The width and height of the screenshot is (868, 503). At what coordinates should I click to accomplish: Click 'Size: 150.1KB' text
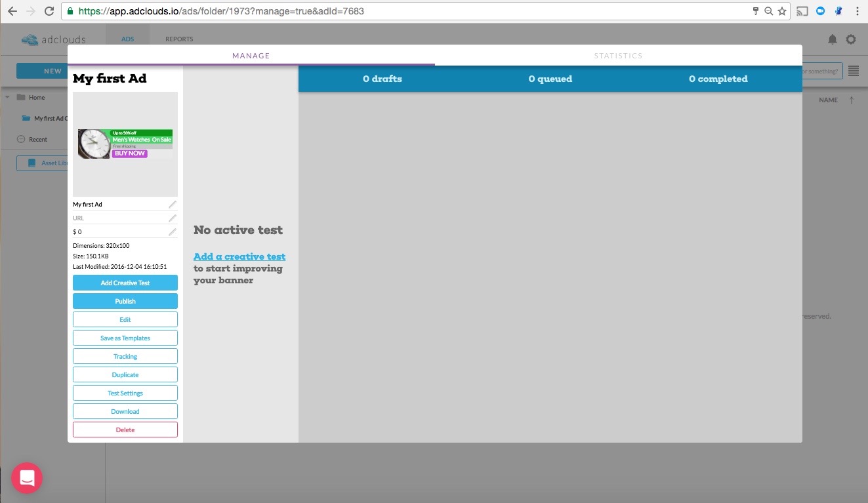[91, 256]
